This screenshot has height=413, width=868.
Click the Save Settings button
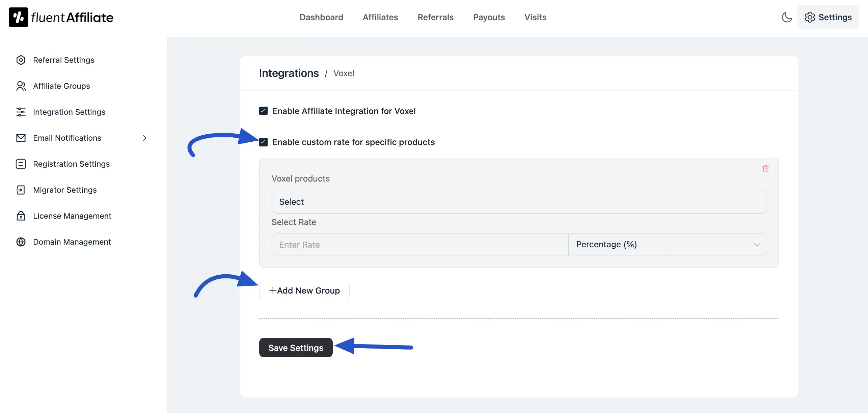click(296, 348)
